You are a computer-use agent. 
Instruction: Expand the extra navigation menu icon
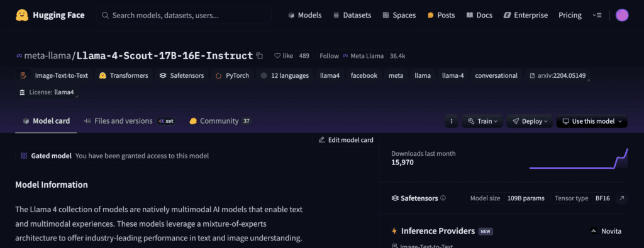[597, 15]
